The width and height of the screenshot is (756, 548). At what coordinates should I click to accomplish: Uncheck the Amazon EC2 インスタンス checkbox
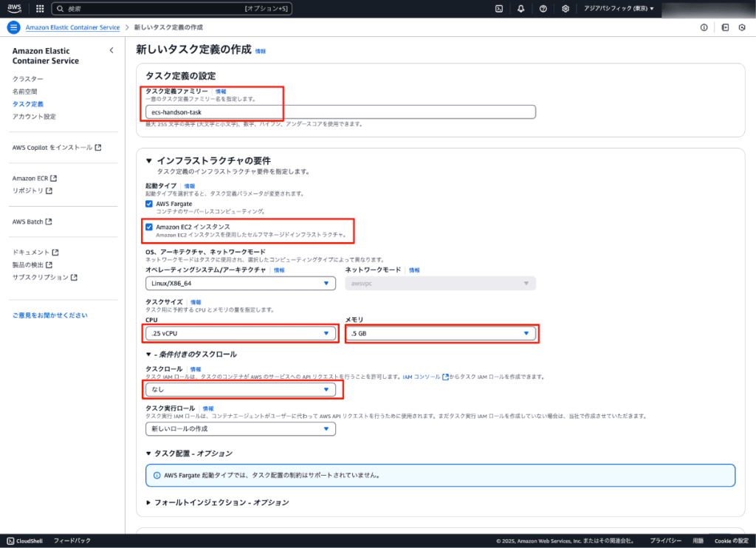pos(149,227)
